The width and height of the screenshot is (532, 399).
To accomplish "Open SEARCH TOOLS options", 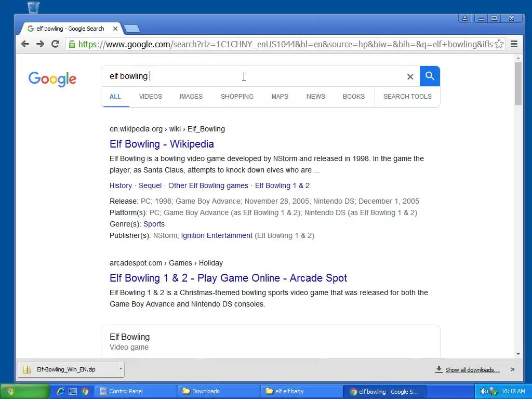I will (407, 96).
